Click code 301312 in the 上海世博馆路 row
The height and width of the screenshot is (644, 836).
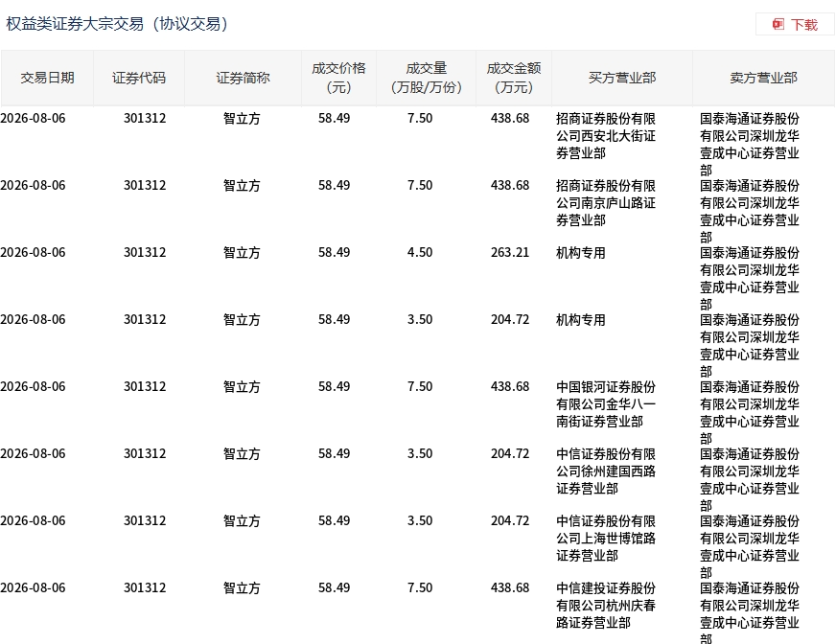click(x=145, y=520)
